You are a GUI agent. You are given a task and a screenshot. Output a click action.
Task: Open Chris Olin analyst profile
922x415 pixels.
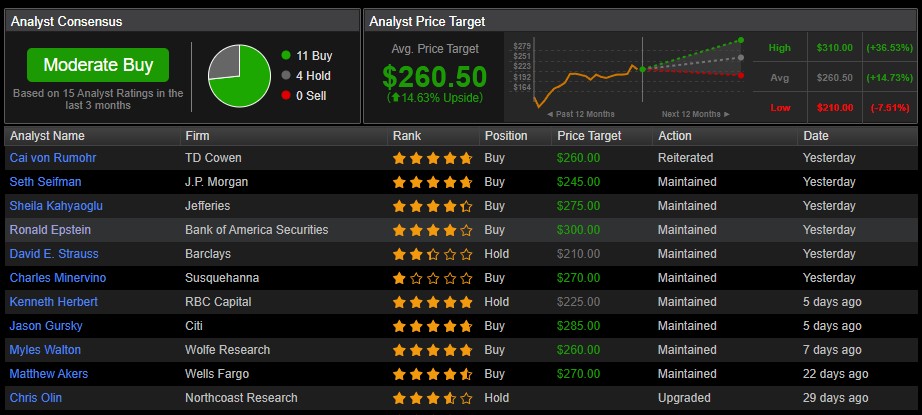(35, 398)
